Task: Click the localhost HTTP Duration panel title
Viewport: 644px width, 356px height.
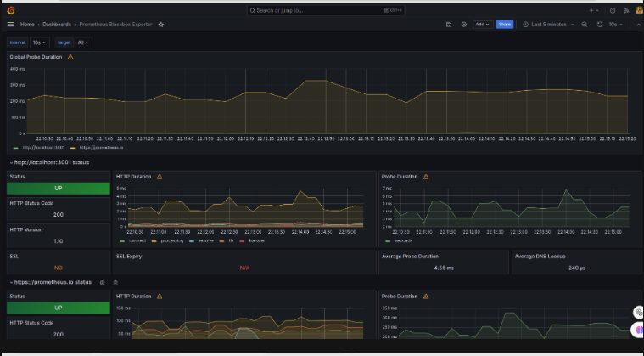Action: click(x=133, y=177)
